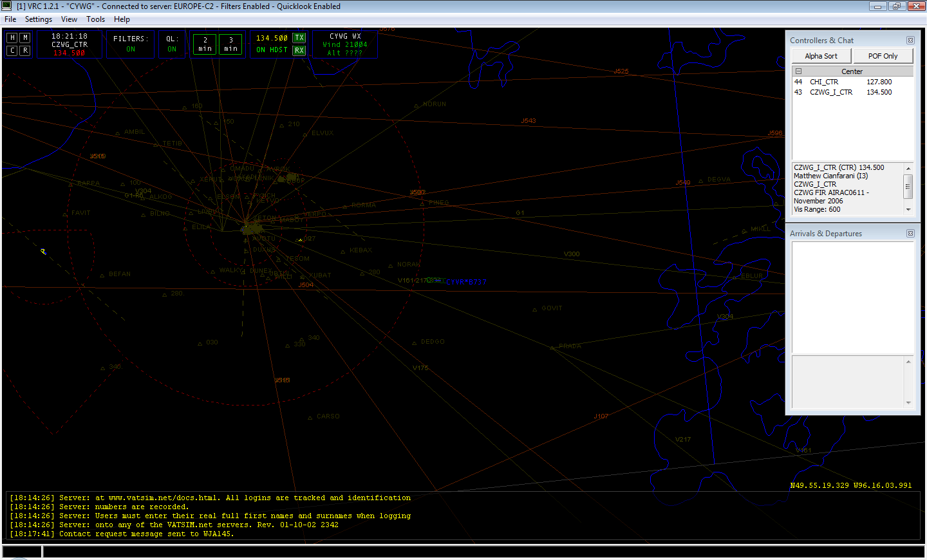The image size is (927, 560).
Task: Close the Controllers & Chat panel
Action: 910,41
